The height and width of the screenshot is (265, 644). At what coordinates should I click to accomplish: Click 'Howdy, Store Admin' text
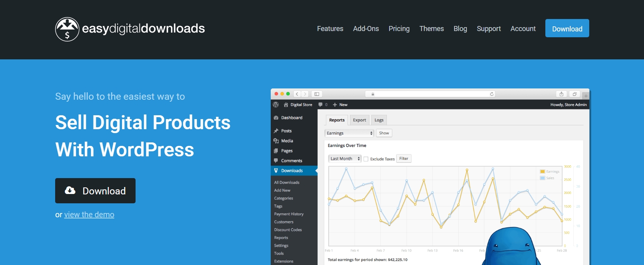click(x=568, y=105)
